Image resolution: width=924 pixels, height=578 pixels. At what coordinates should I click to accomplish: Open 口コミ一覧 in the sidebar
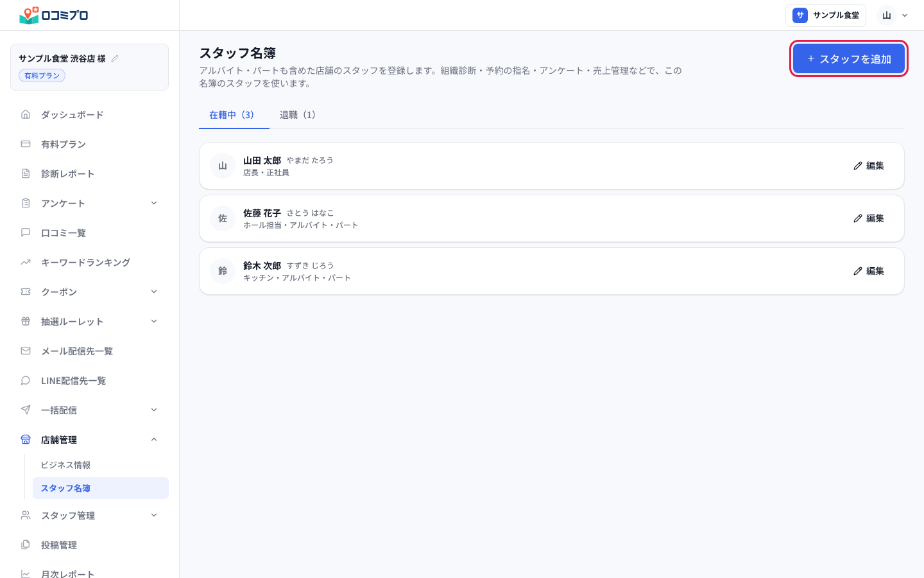pyautogui.click(x=89, y=233)
